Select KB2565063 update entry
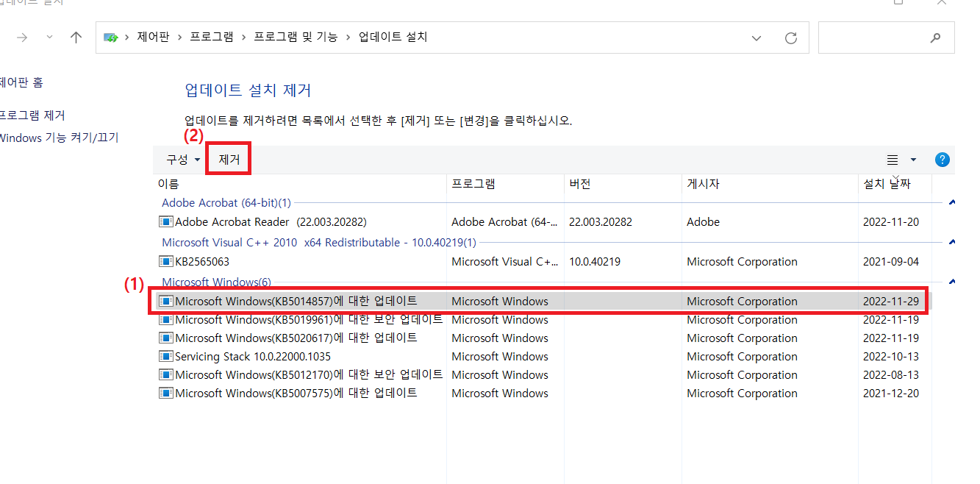This screenshot has height=484, width=980. (542, 262)
